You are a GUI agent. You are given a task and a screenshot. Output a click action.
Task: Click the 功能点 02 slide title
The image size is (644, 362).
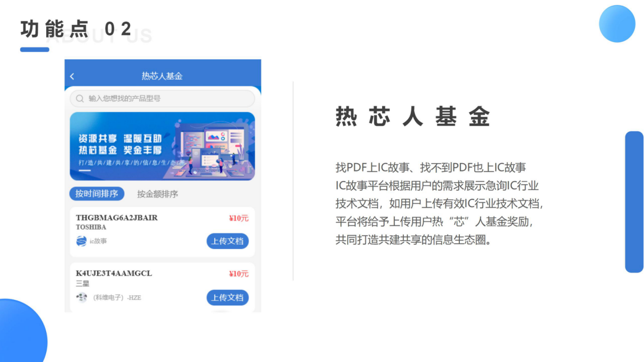tap(76, 29)
